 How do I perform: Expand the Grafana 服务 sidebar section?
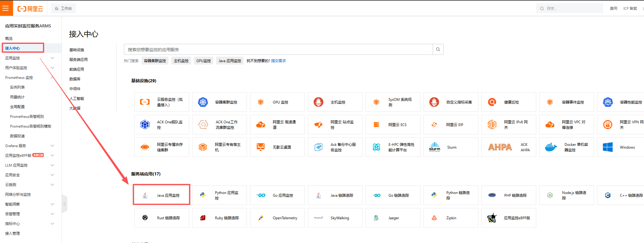(52, 146)
